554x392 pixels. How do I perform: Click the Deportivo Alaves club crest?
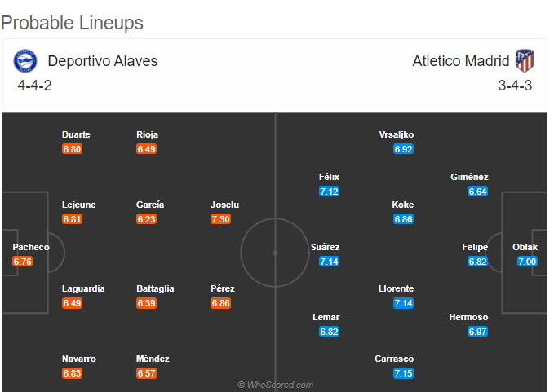(x=25, y=60)
